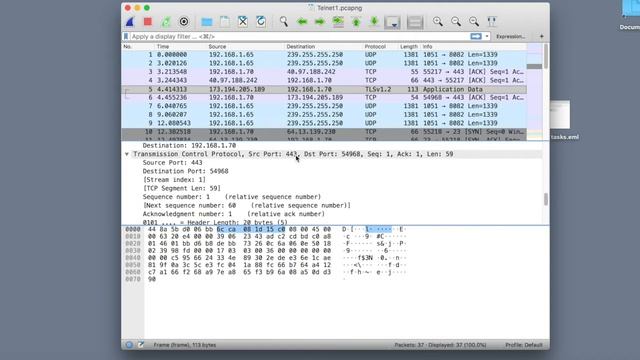Select packet 6 with port 54968 ACK
This screenshot has width=640, height=360.
(324, 98)
